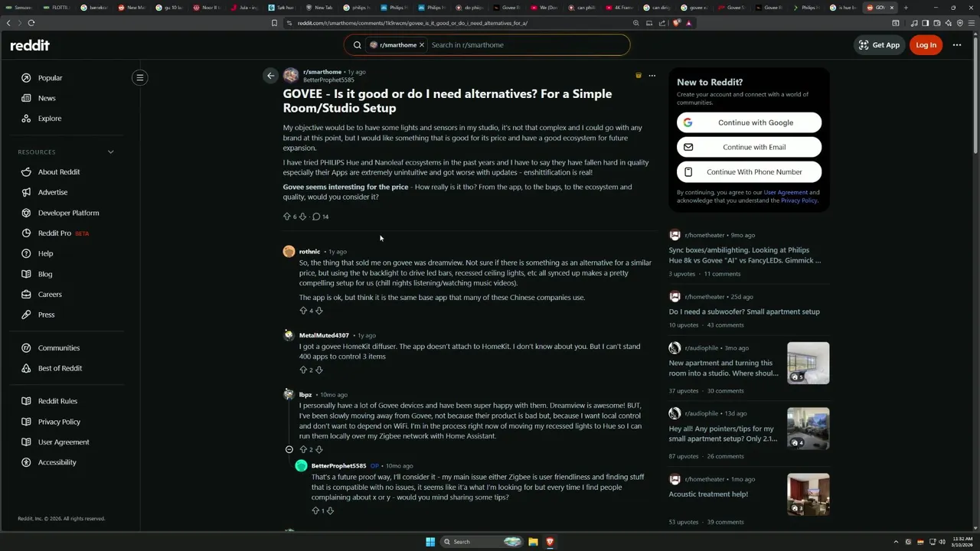The image size is (980, 551).
Task: Upvote lbpz's comment
Action: click(x=303, y=449)
